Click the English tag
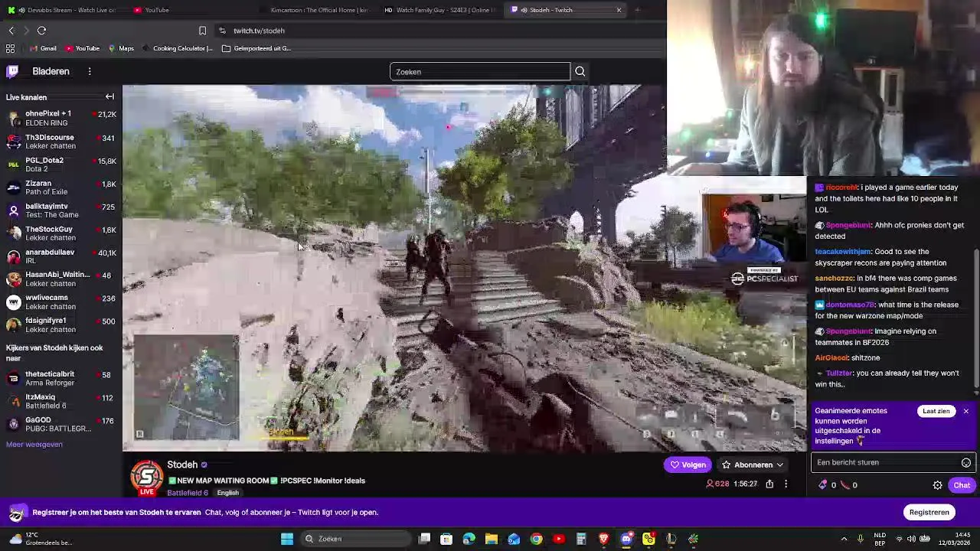This screenshot has width=980, height=551. point(227,493)
